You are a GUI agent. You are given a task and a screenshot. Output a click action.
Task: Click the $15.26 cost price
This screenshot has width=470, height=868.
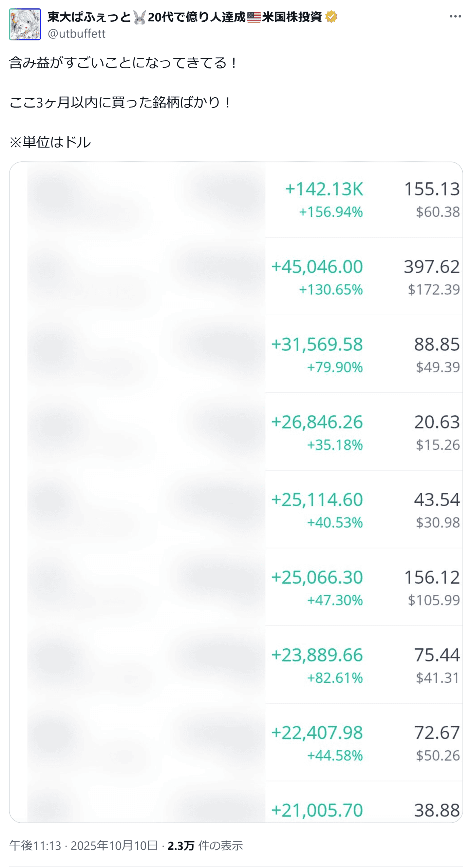tap(437, 445)
